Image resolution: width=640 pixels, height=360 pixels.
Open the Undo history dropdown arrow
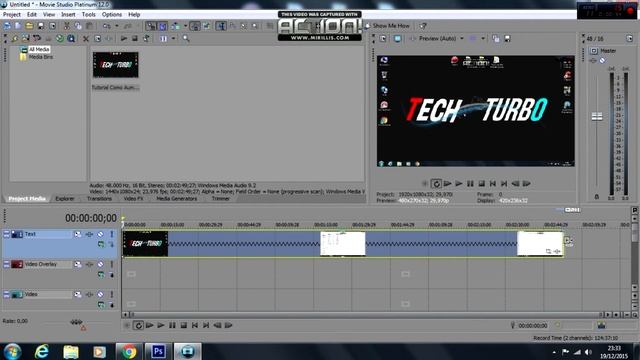[116, 26]
